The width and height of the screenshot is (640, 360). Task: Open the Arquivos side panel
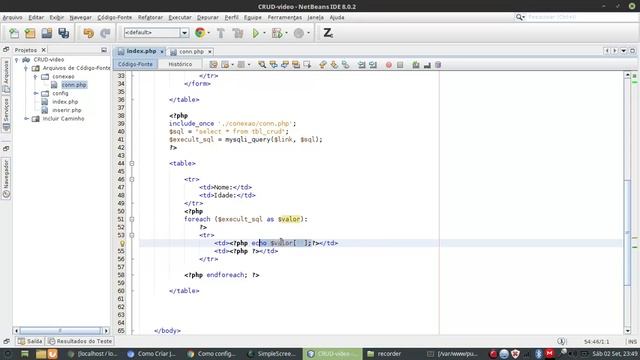coord(6,76)
